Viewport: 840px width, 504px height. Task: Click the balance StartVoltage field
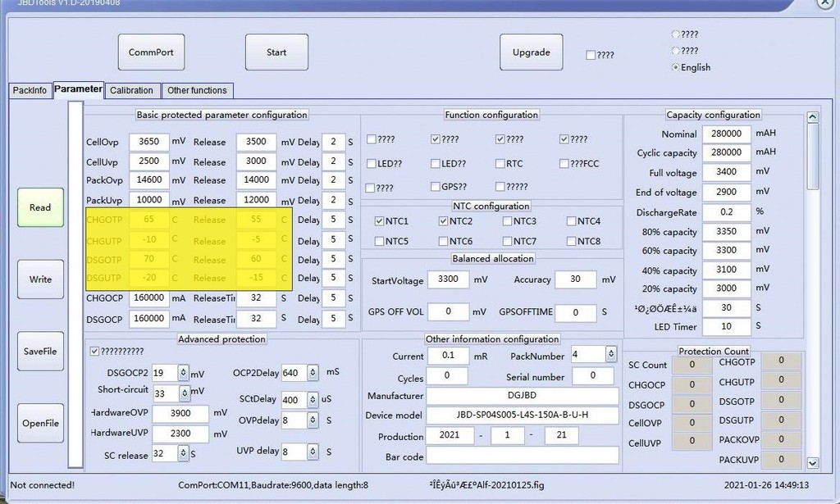pos(448,279)
